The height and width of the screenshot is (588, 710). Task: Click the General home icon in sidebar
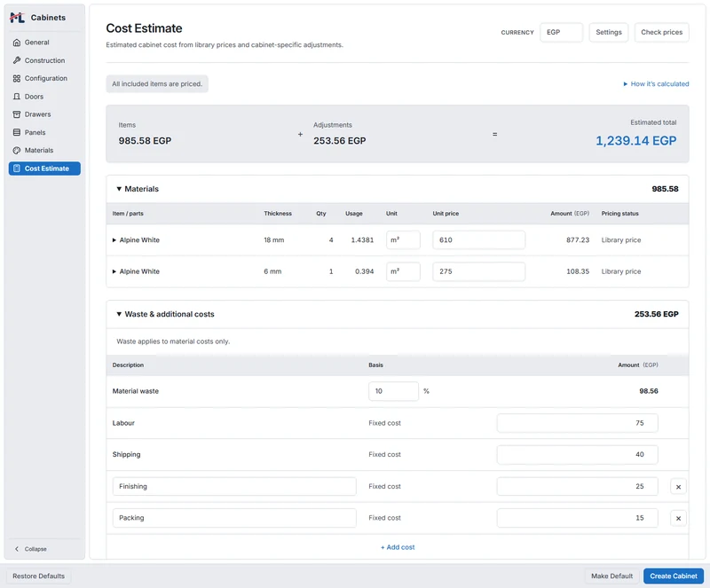coord(17,43)
